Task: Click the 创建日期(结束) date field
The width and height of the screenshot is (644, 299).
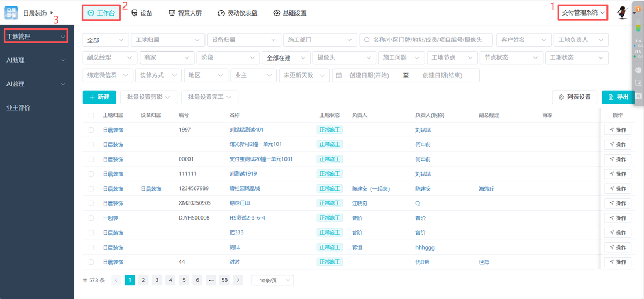Action: coord(442,76)
